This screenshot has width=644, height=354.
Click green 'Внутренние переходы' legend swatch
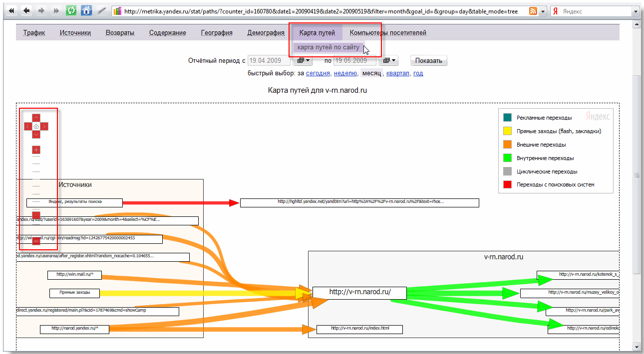click(507, 158)
